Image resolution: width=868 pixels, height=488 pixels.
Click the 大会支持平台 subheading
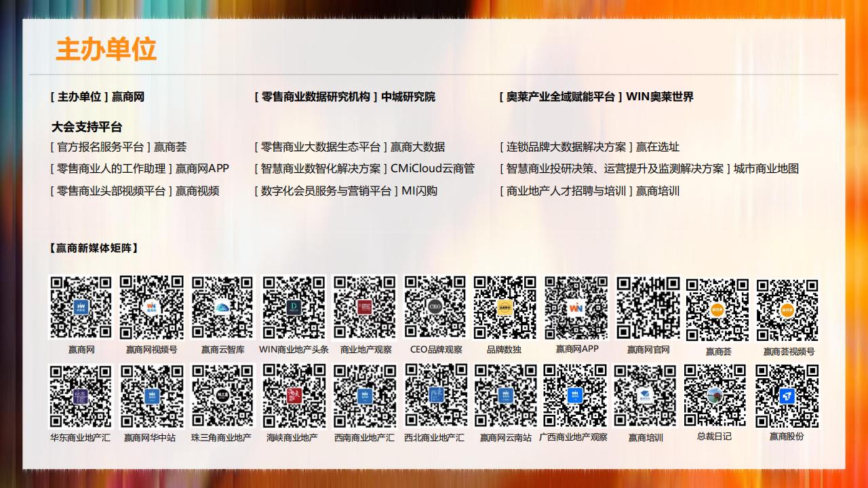87,127
